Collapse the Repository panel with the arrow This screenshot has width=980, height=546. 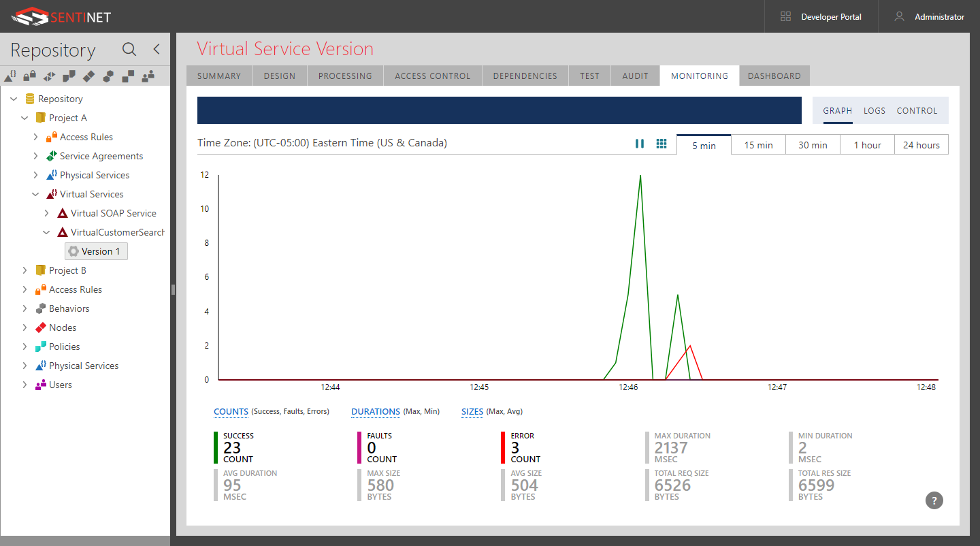pyautogui.click(x=156, y=49)
